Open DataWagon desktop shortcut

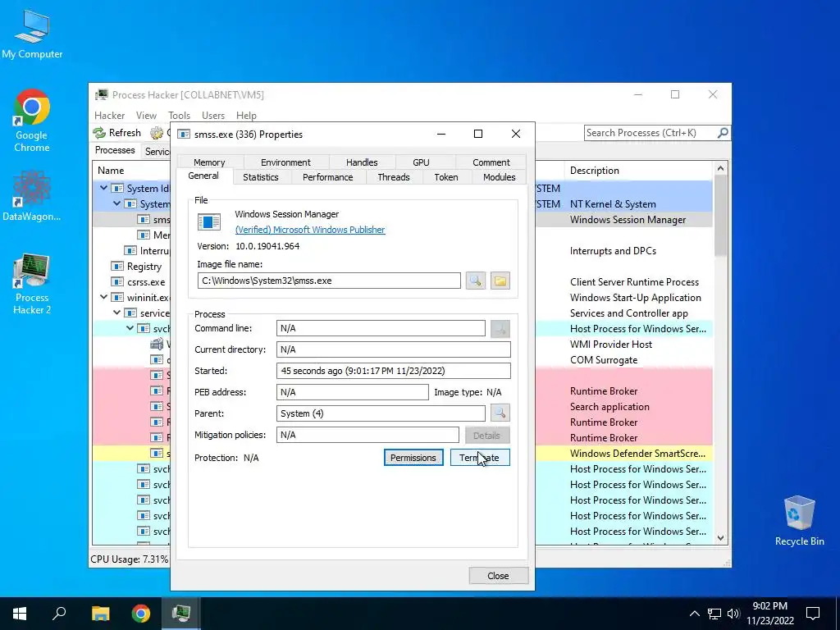pyautogui.click(x=32, y=196)
